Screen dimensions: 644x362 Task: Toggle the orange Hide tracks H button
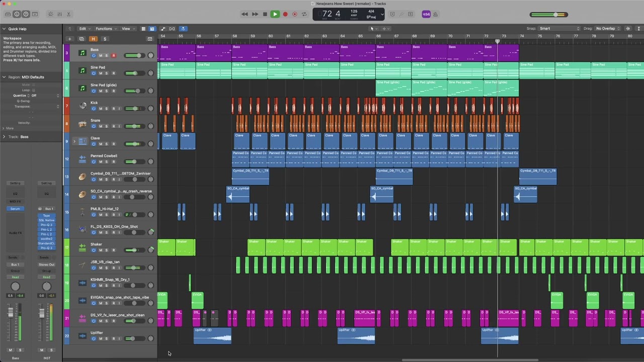click(x=93, y=39)
